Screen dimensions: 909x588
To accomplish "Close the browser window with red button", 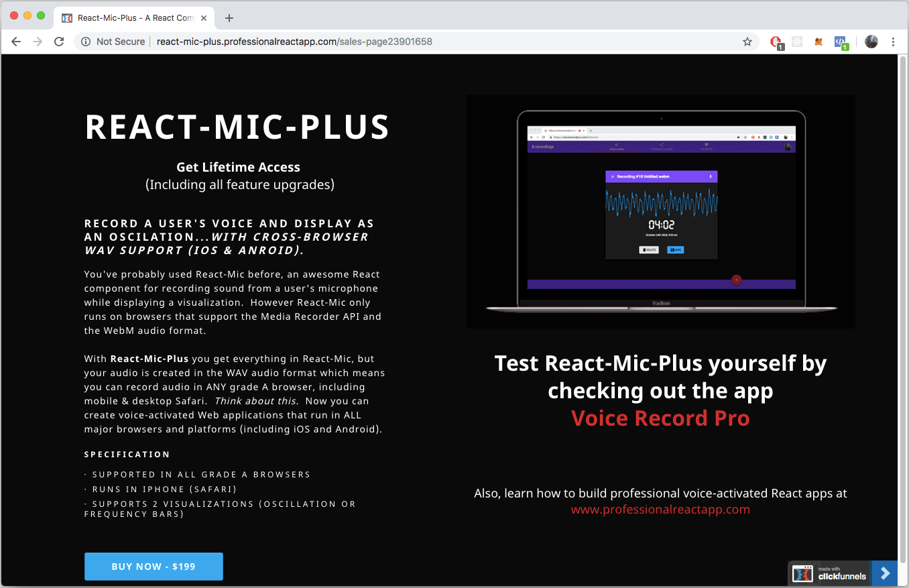I will click(x=14, y=15).
